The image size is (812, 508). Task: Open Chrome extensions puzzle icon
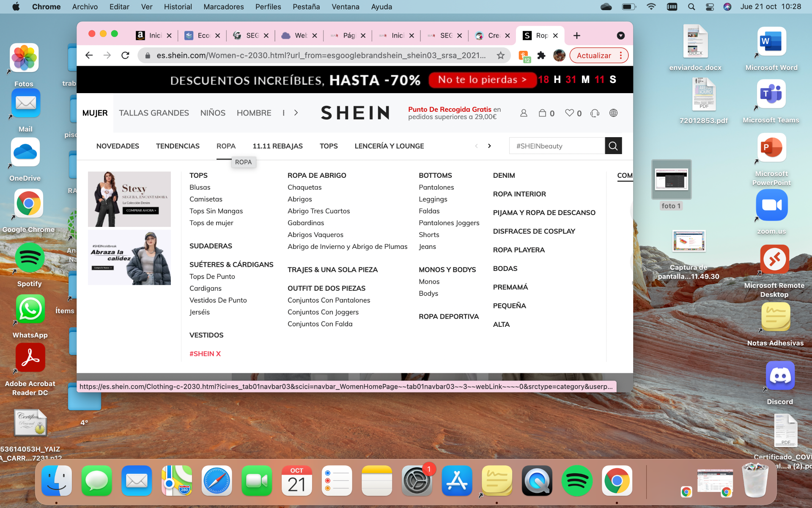541,55
